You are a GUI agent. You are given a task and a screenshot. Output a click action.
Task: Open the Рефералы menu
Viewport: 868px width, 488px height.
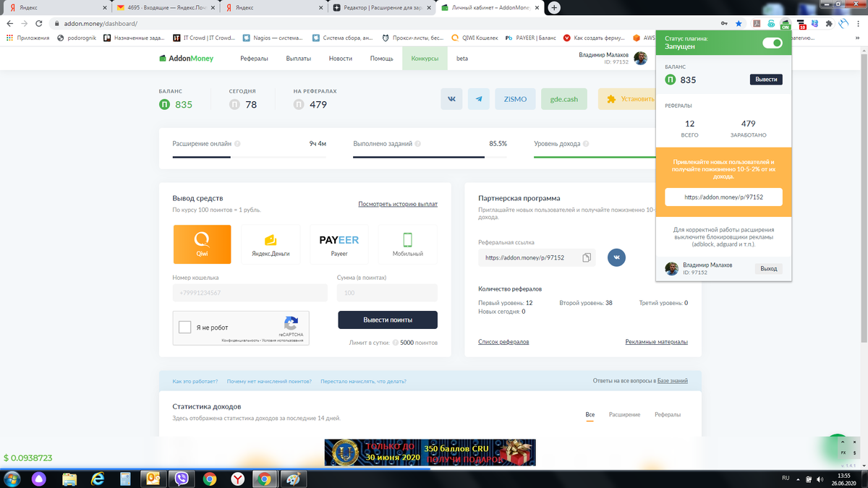pos(255,59)
